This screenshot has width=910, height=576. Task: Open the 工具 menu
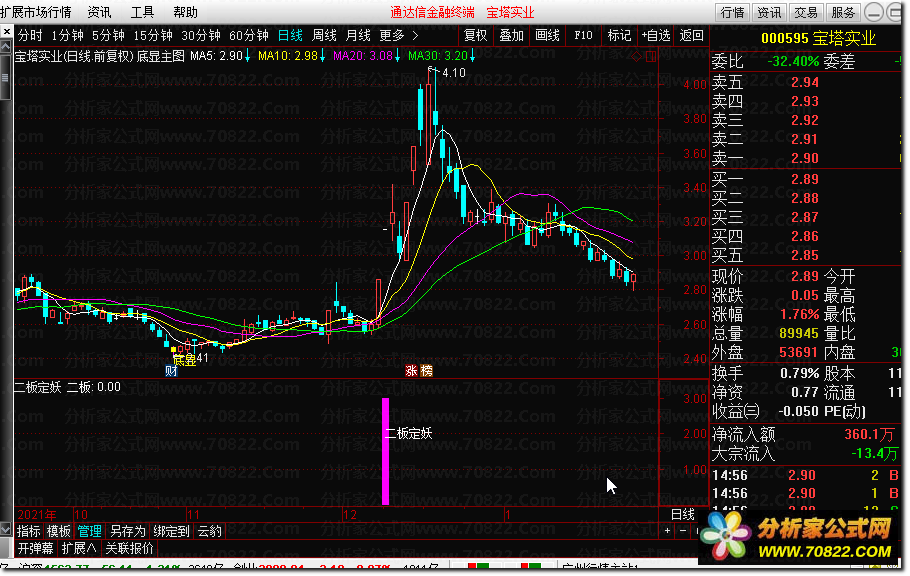click(x=142, y=12)
